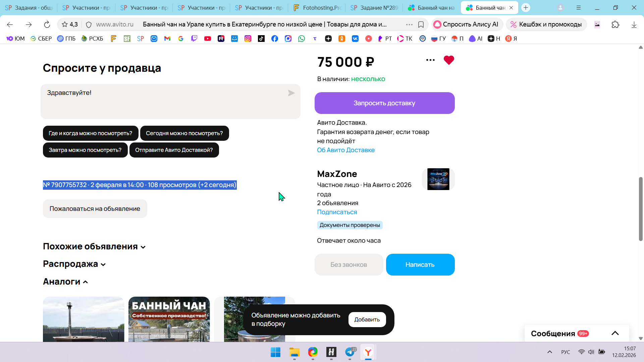Click the send message arrow icon
This screenshot has height=362, width=644.
pyautogui.click(x=291, y=93)
